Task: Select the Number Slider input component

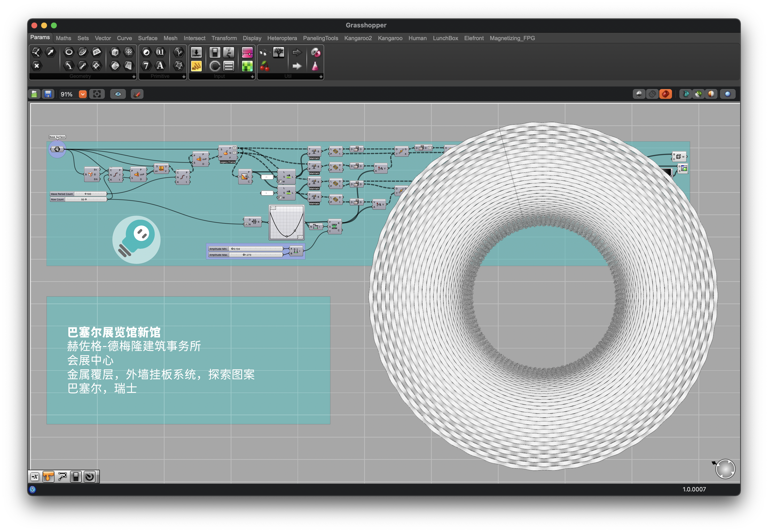Action: point(196,52)
